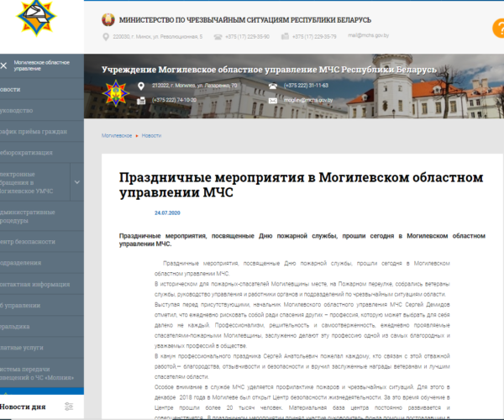This screenshot has height=420, width=504.
Task: Click the Минск, ул. Революционная, 5 address
Action: (158, 37)
